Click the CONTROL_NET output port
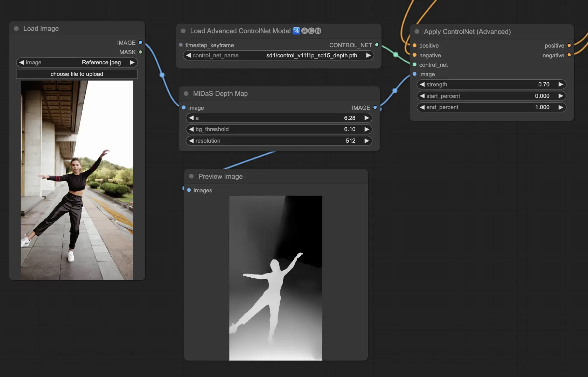 377,45
